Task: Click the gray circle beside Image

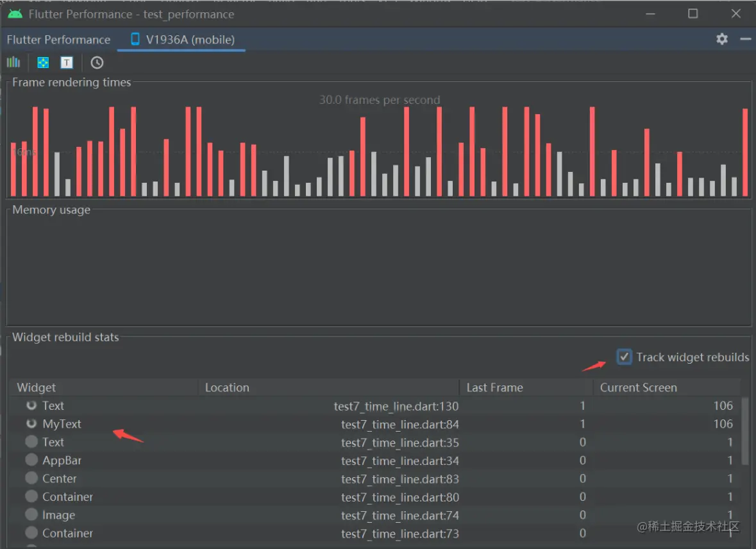Action: (x=31, y=515)
